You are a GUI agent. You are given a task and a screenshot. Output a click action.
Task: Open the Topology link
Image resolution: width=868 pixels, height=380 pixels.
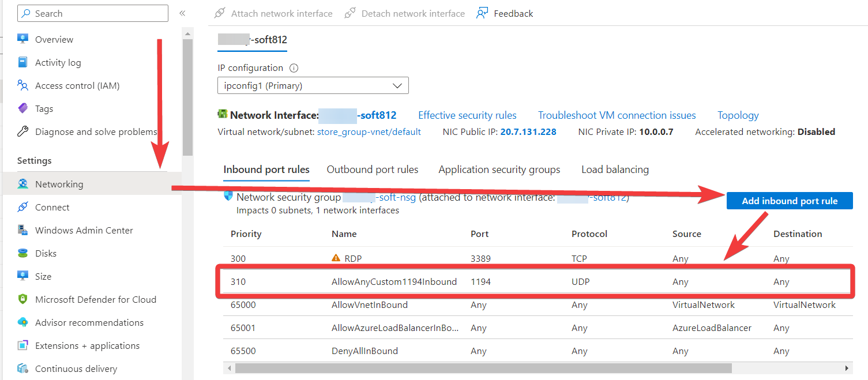click(738, 115)
